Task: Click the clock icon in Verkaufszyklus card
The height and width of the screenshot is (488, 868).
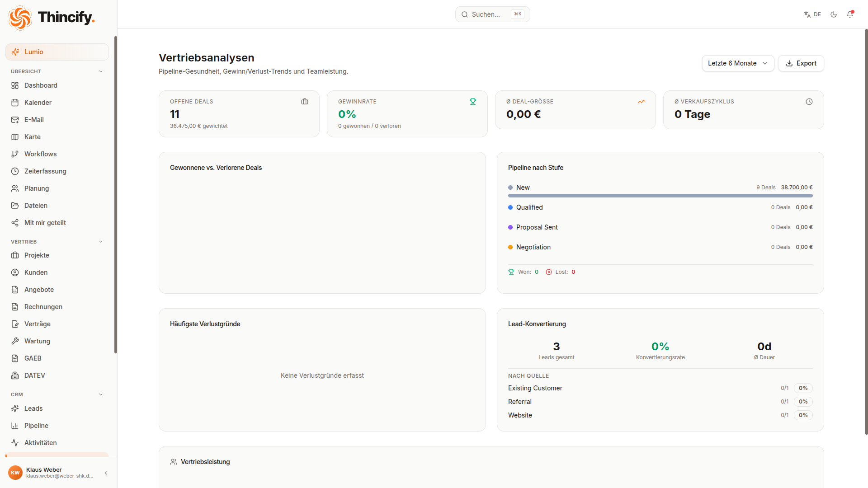Action: click(809, 102)
